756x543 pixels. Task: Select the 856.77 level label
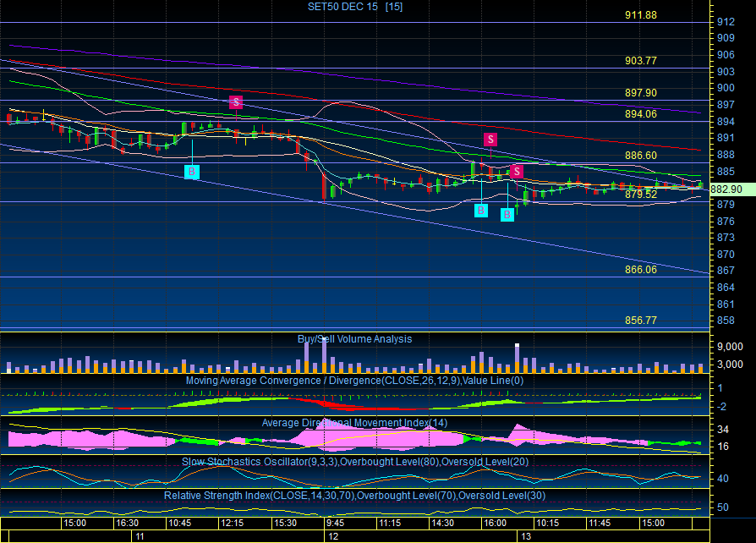click(x=641, y=321)
